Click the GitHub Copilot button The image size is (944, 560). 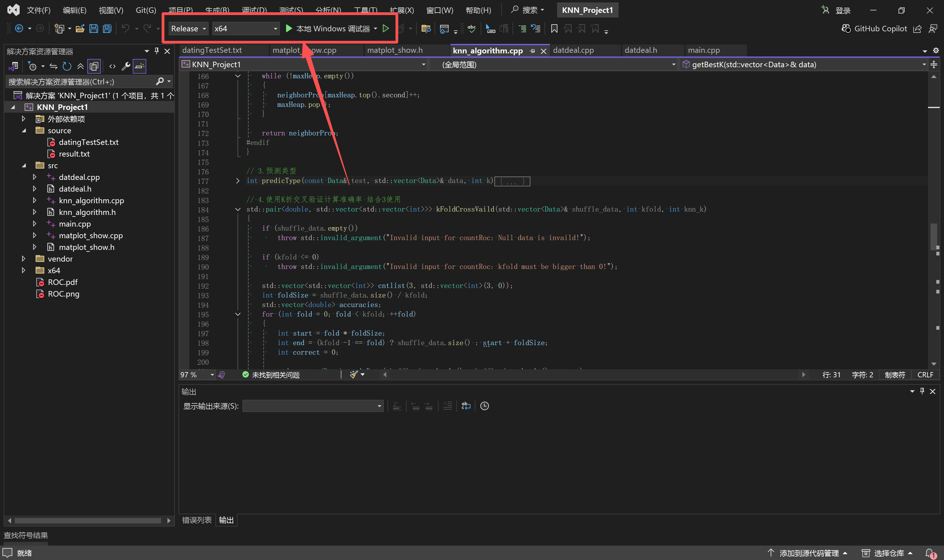[874, 29]
